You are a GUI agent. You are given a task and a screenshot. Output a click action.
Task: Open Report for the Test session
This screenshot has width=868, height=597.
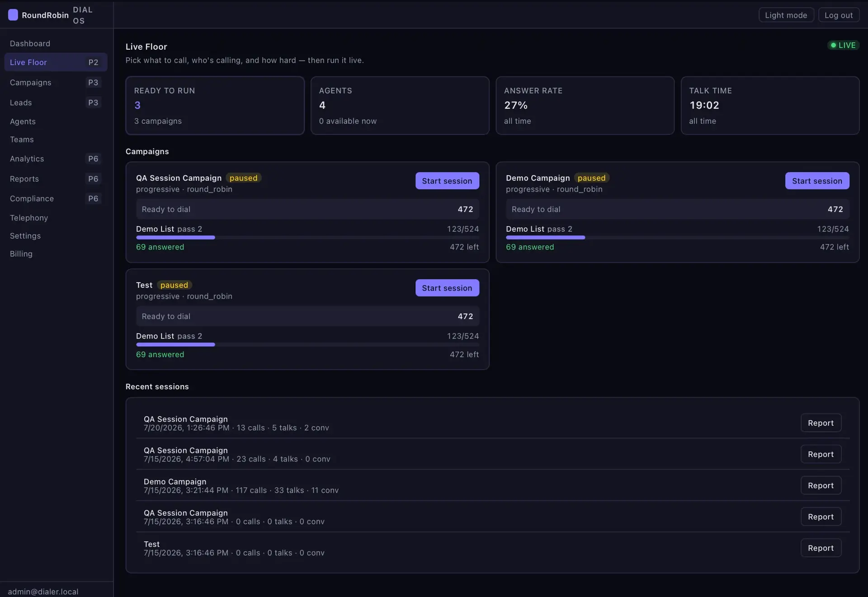pos(821,548)
